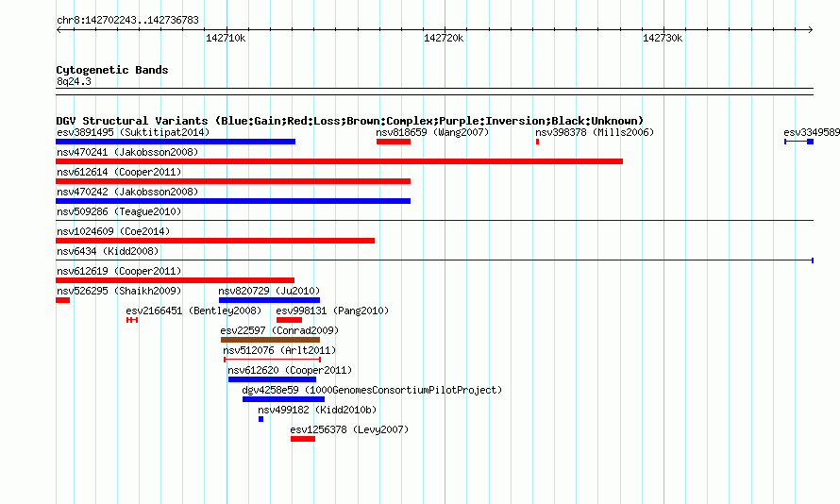Click the 142710k ruler tick label

click(x=226, y=38)
